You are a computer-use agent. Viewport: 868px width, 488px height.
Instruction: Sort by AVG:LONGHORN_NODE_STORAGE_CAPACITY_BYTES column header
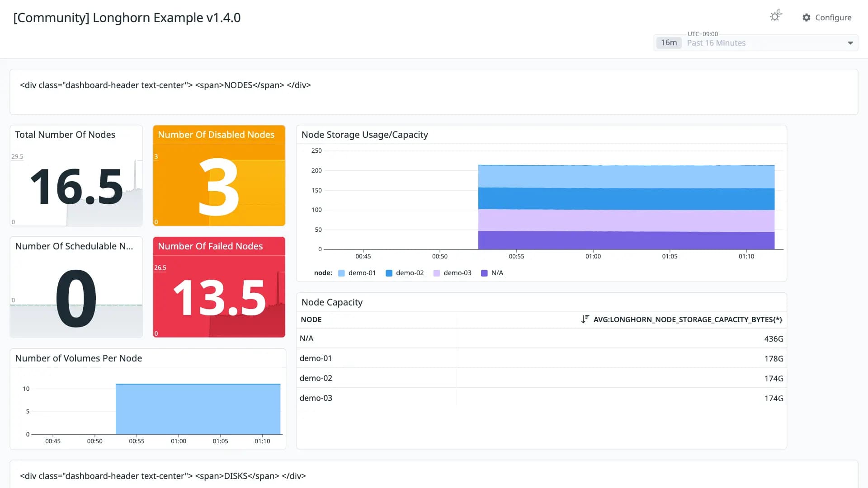[688, 319]
